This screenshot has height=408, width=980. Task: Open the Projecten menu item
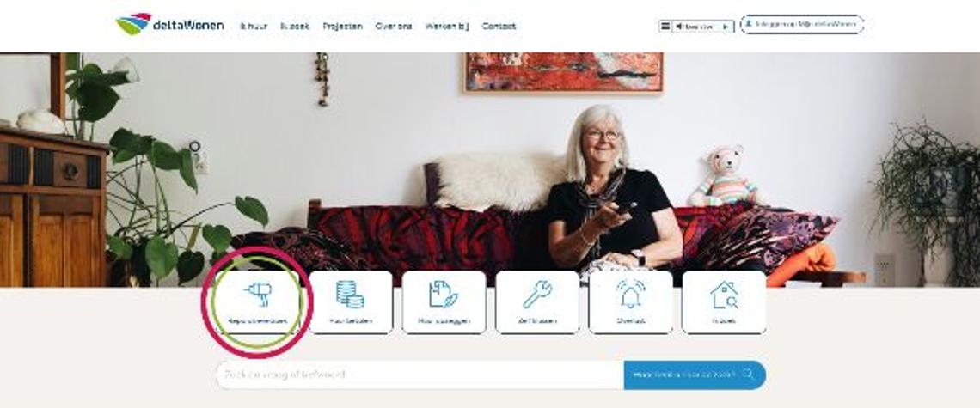pyautogui.click(x=342, y=27)
